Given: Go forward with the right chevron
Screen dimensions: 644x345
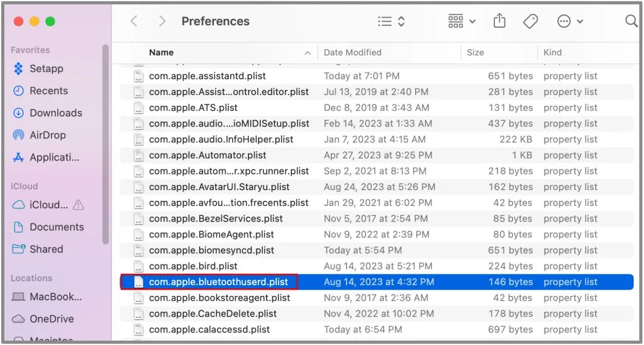Looking at the screenshot, I should tap(162, 21).
